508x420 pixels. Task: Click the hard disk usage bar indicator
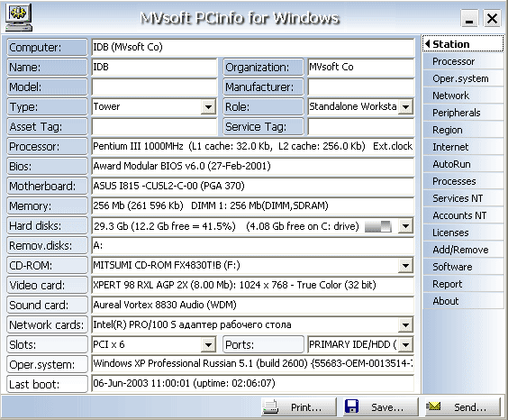(x=377, y=226)
